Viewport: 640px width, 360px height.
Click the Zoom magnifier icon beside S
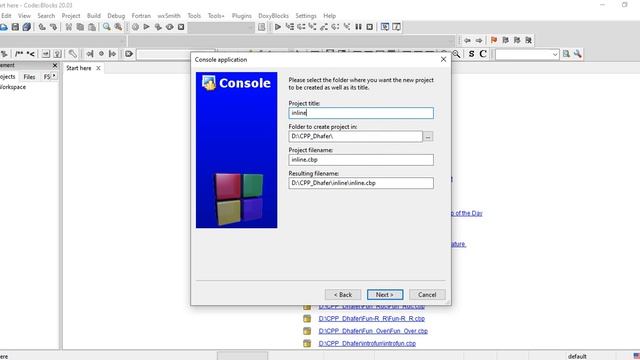(456, 54)
